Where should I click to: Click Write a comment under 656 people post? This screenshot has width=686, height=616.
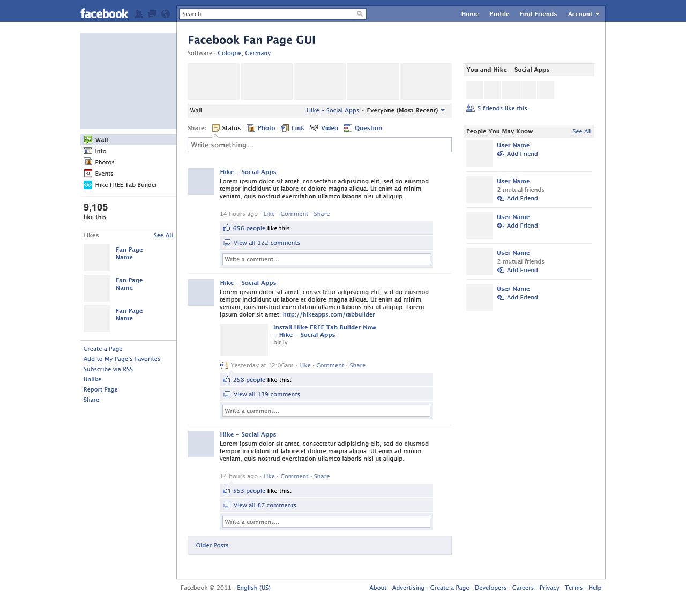point(326,259)
